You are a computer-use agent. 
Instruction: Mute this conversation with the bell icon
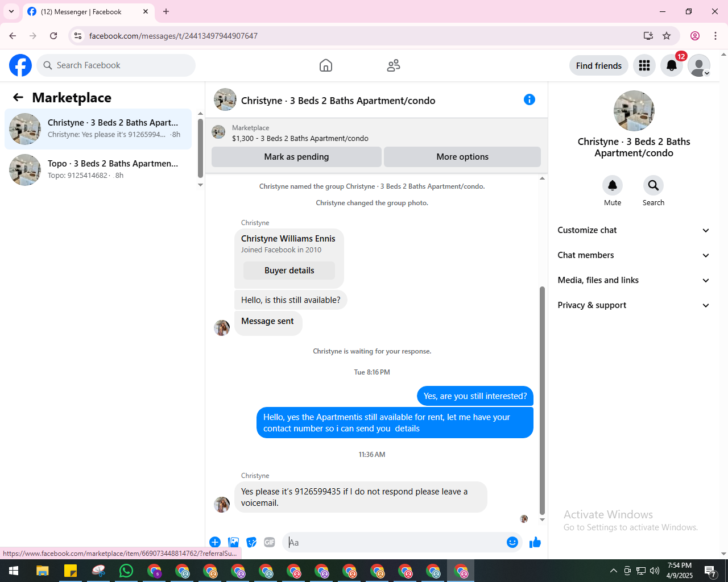[x=613, y=185]
